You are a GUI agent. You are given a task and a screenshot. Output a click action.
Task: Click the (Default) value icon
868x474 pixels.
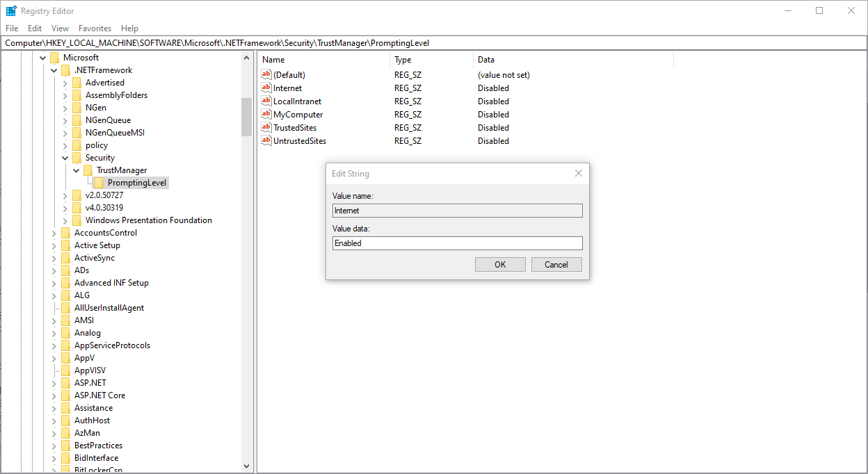click(x=266, y=75)
